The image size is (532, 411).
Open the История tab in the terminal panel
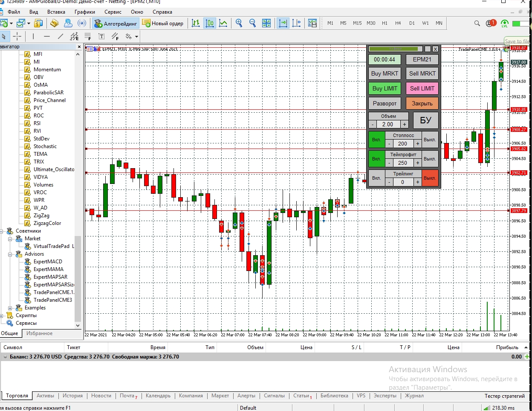(x=72, y=396)
